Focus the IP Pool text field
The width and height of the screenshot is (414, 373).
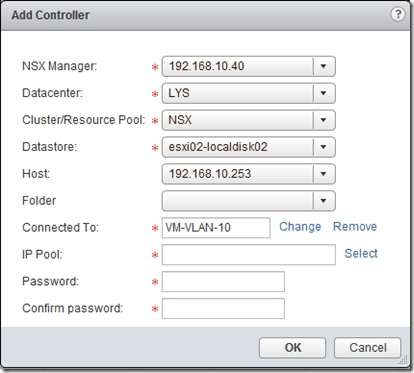(x=249, y=255)
